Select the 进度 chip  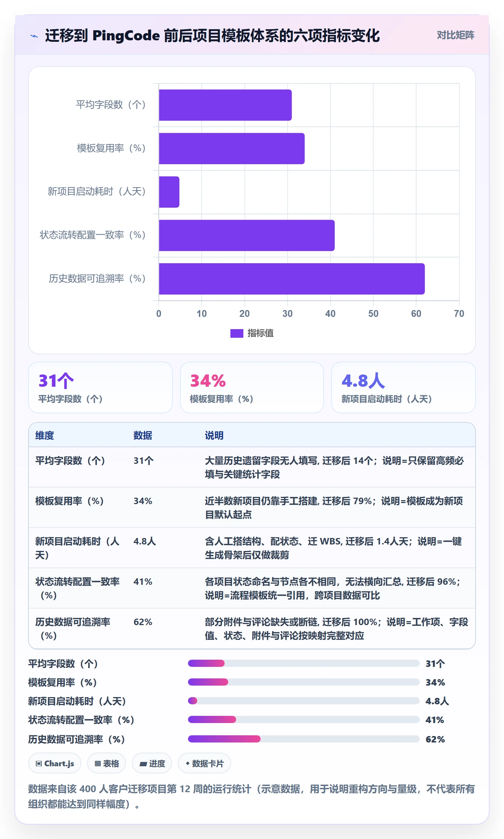pos(152,763)
